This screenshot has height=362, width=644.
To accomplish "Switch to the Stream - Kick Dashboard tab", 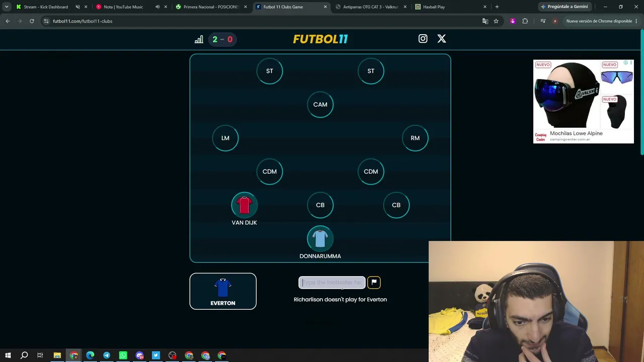I will pyautogui.click(x=46, y=7).
